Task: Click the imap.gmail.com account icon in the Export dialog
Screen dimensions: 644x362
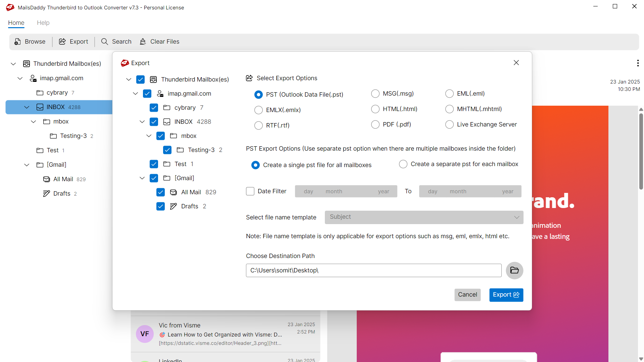Action: tap(160, 94)
